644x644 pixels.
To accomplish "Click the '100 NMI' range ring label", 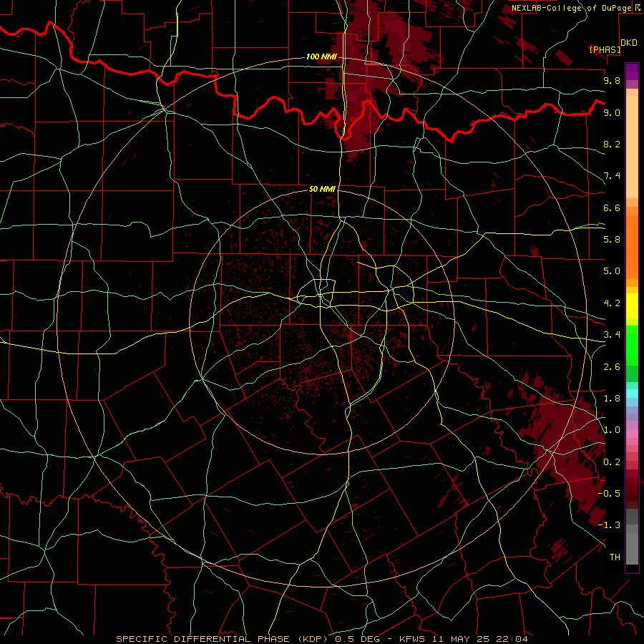I will pos(321,57).
